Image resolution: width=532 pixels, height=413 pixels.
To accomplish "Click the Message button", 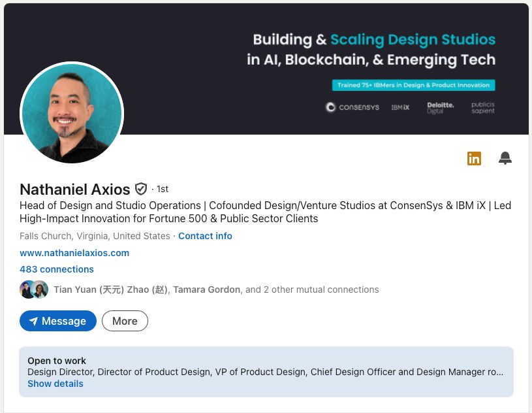I will tap(57, 321).
